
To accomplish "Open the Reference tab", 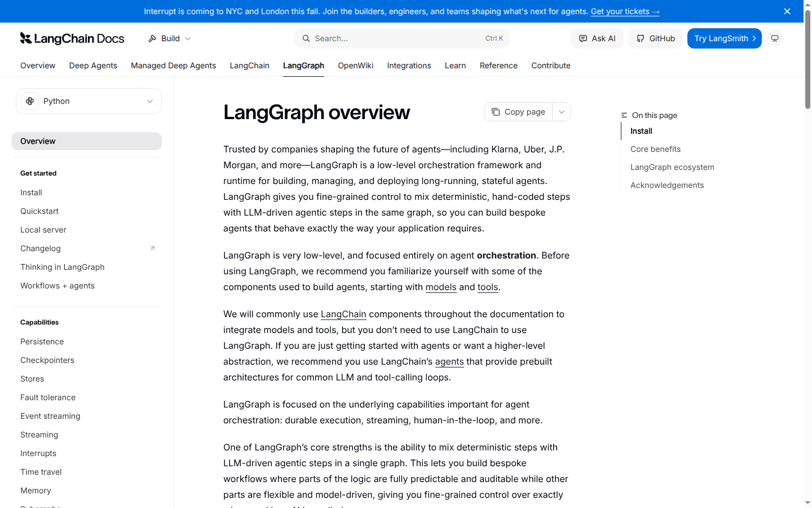I will [x=498, y=65].
